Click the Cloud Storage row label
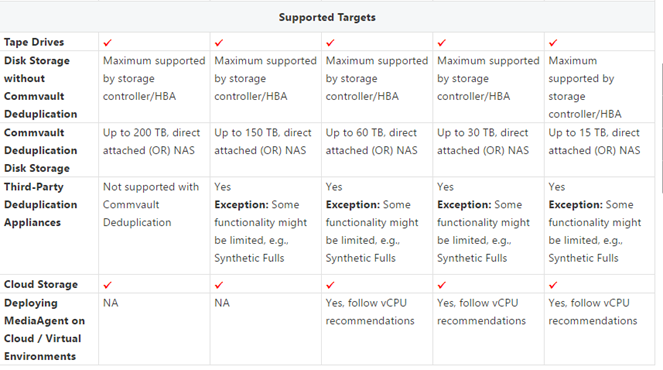The width and height of the screenshot is (663, 370). tap(41, 284)
